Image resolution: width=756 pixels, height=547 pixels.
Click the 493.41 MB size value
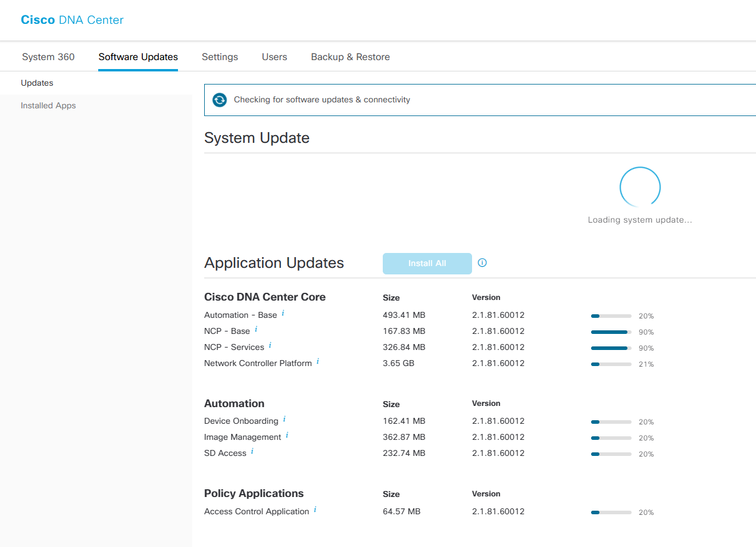tap(404, 315)
